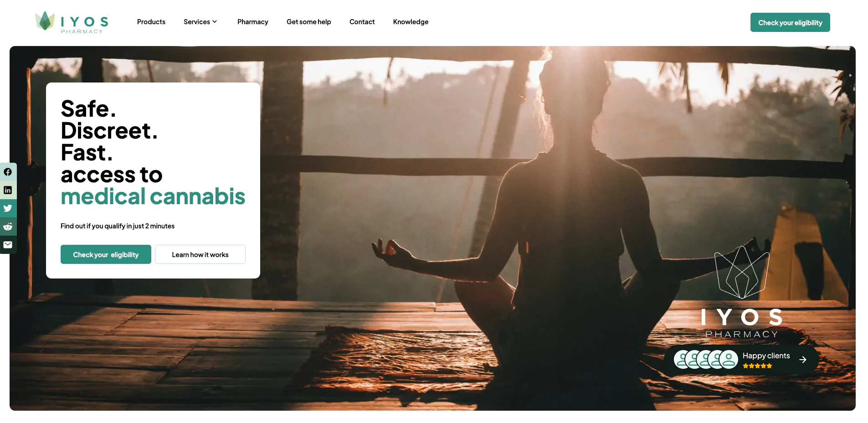Open Learn how it works
This screenshot has height=423, width=868.
coord(200,254)
